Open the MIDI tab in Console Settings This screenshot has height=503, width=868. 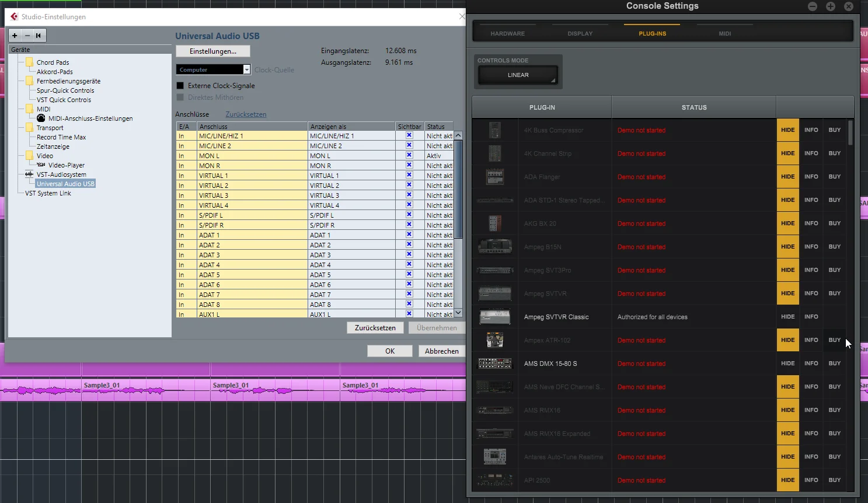[725, 33]
